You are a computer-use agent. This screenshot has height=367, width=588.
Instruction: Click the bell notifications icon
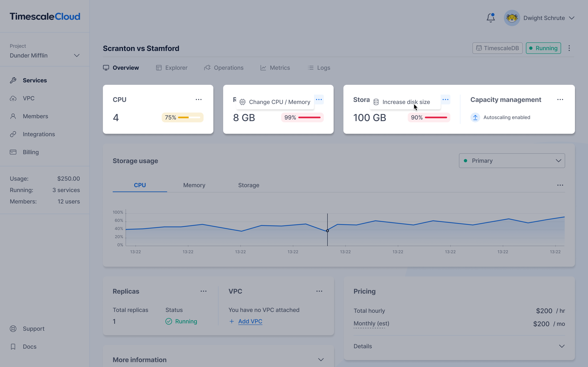(x=491, y=18)
